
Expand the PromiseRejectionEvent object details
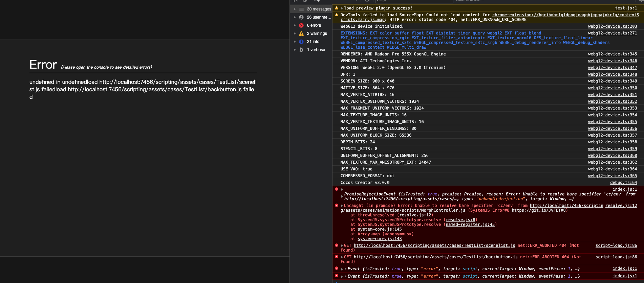[342, 196]
